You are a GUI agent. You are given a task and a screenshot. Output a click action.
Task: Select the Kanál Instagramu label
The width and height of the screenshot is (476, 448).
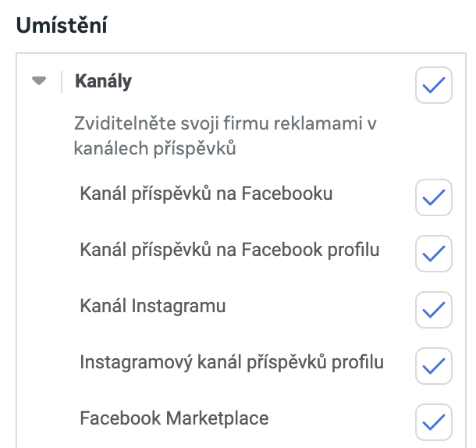coord(153,306)
